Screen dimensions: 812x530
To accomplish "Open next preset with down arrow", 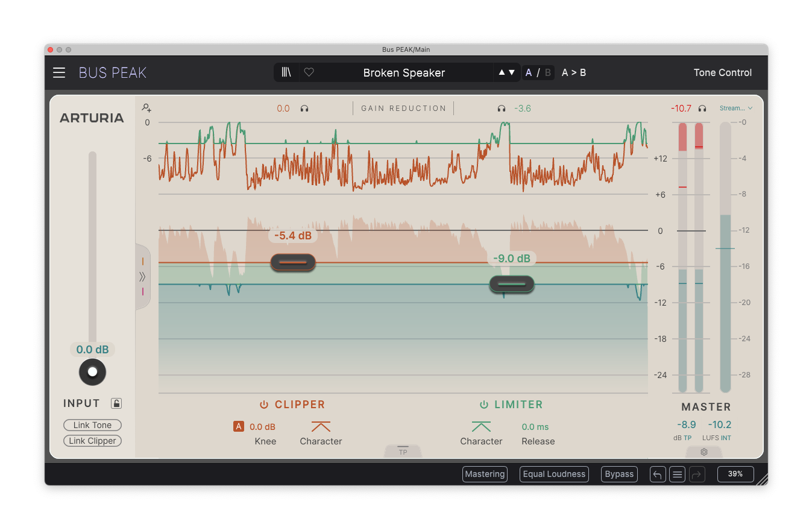I will pyautogui.click(x=511, y=72).
